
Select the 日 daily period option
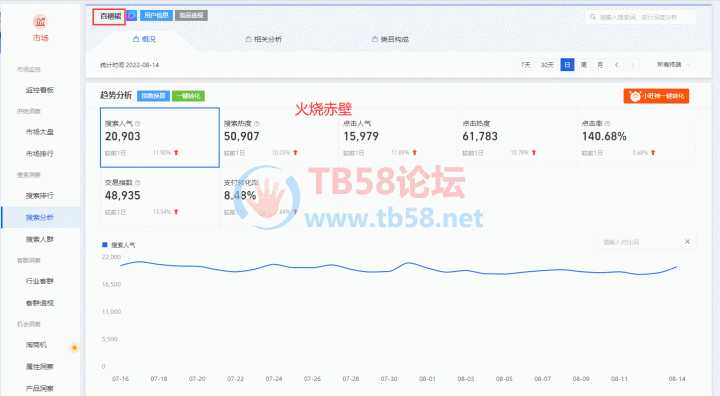coord(567,65)
